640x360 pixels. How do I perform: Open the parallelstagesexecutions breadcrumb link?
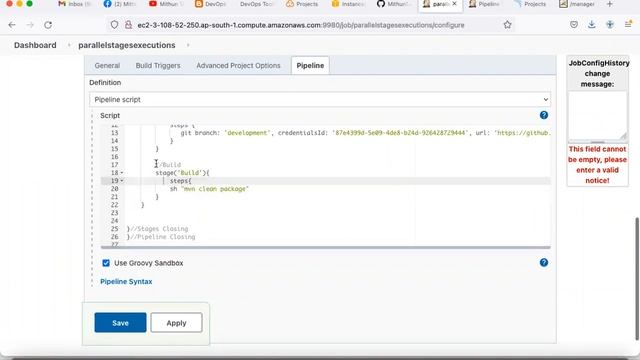(127, 45)
